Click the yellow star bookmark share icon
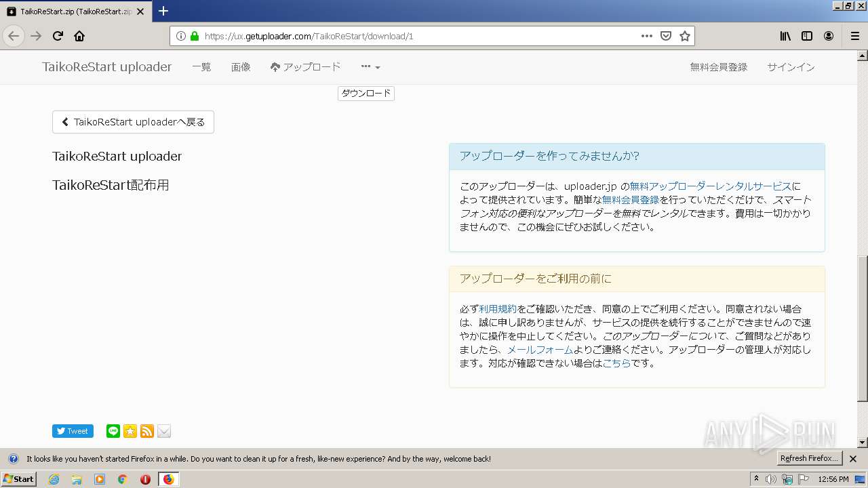 tap(130, 431)
